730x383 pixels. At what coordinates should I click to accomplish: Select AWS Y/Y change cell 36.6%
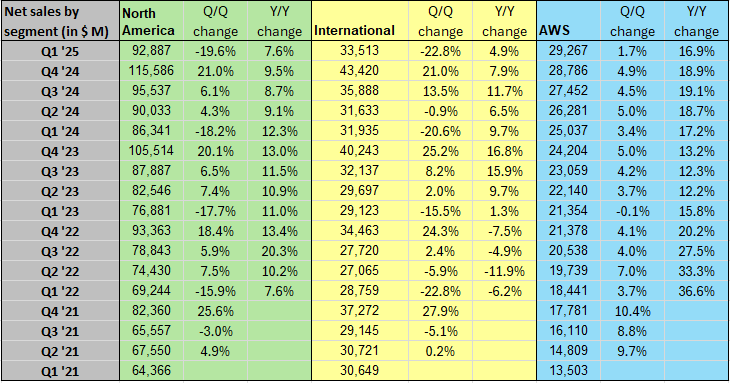pyautogui.click(x=696, y=291)
